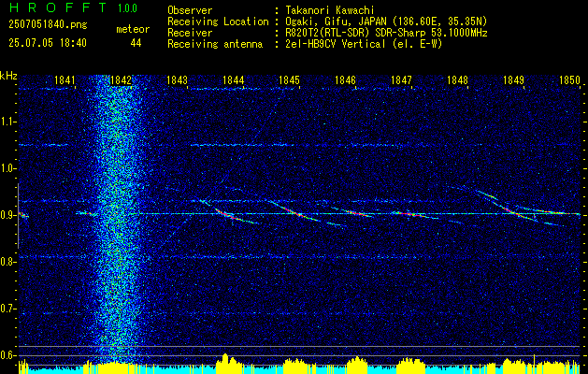
Task: Click the 1845 time marker
Action: pos(290,79)
